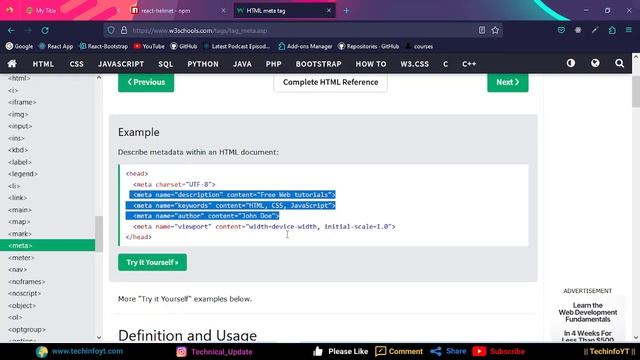Open W3.CSS in top menu

click(414, 64)
